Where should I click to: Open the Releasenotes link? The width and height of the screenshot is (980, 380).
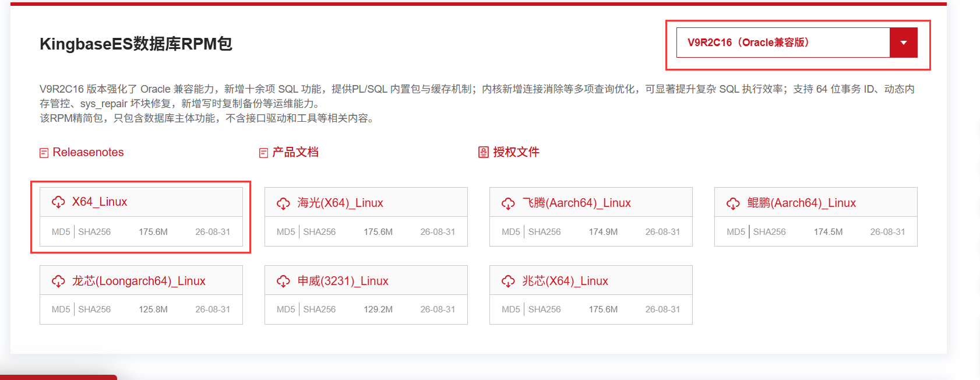click(x=88, y=152)
